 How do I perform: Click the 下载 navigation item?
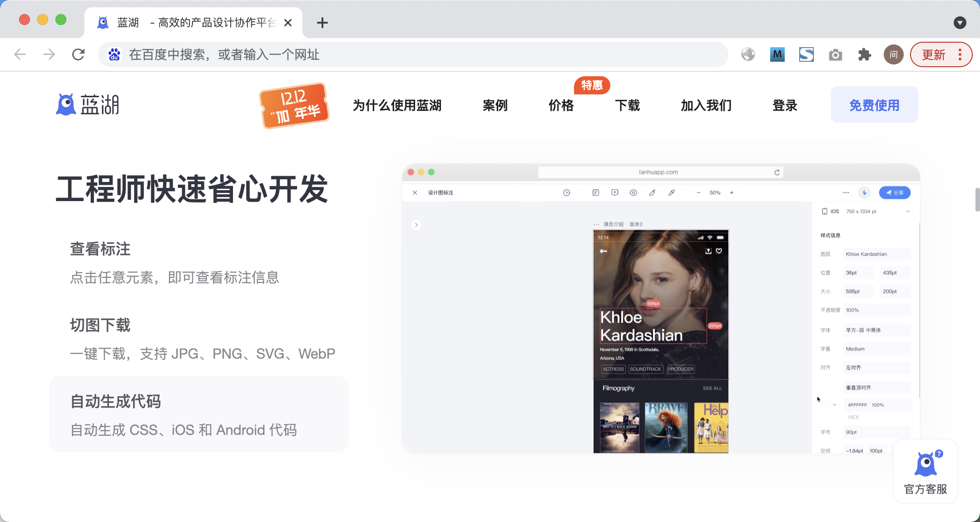[627, 105]
